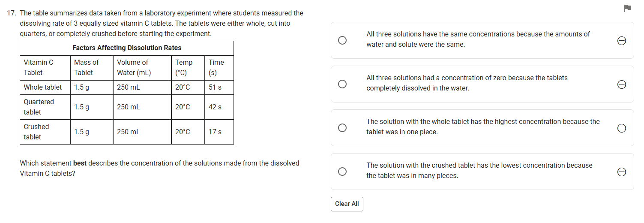Click the '51 s' time cell
Screen dimensions: 644x223
pyautogui.click(x=215, y=87)
